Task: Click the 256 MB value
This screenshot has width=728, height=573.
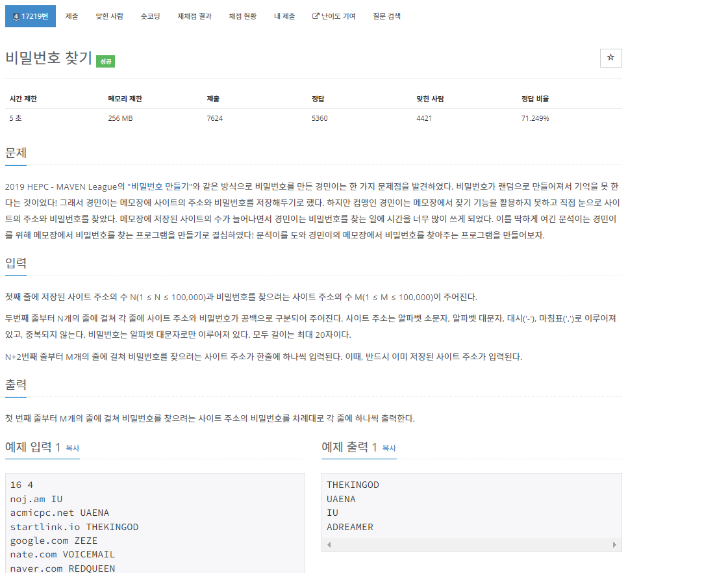Action: pos(120,118)
